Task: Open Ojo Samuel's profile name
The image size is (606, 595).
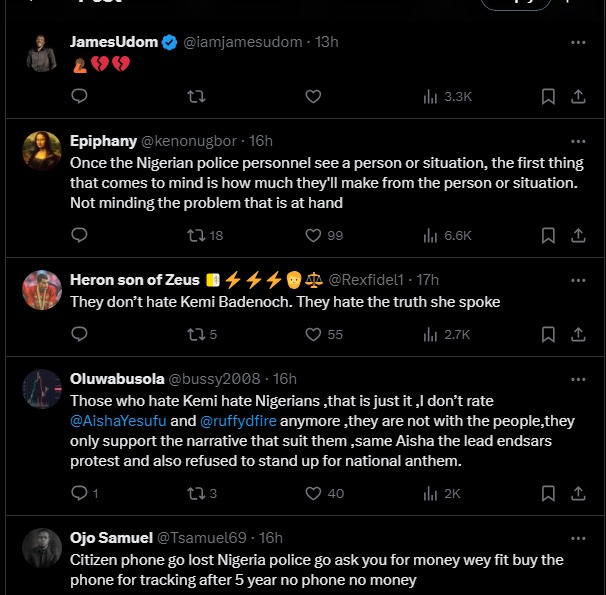Action: 111,538
